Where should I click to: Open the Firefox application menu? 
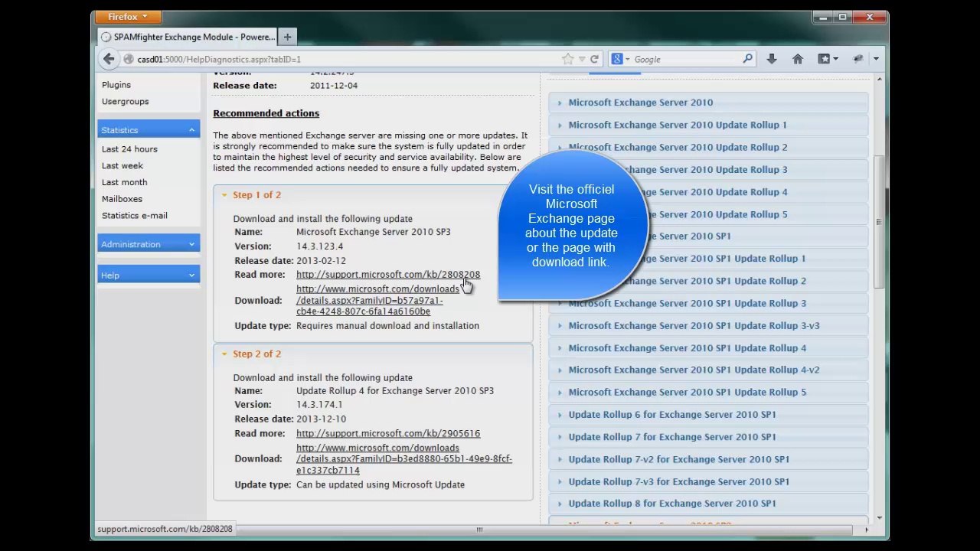(128, 17)
